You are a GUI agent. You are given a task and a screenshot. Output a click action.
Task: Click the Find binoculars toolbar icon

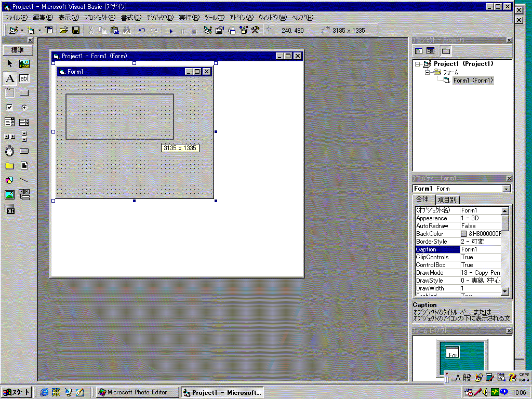(x=127, y=31)
